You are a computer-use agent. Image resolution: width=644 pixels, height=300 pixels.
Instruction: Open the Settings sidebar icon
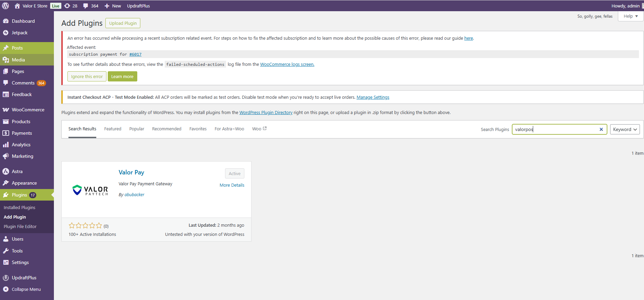pos(6,262)
